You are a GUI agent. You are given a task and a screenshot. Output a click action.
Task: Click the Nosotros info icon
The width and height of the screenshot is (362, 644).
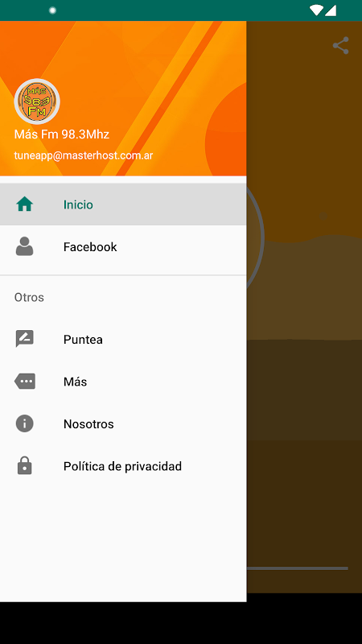(x=25, y=423)
